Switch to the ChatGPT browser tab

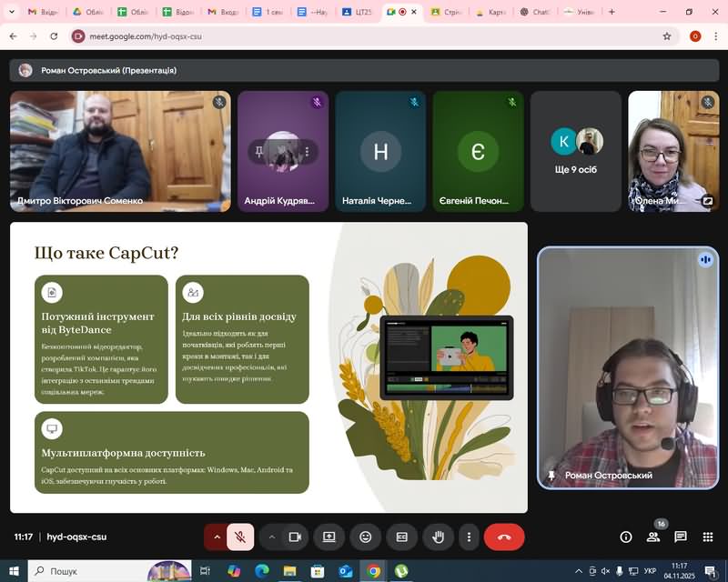tap(535, 12)
